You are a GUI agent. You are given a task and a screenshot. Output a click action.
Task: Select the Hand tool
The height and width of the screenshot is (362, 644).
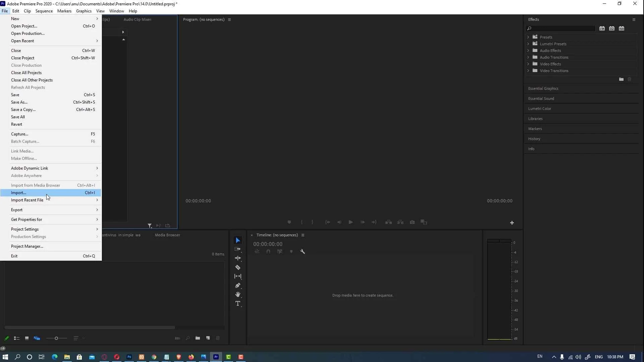238,295
